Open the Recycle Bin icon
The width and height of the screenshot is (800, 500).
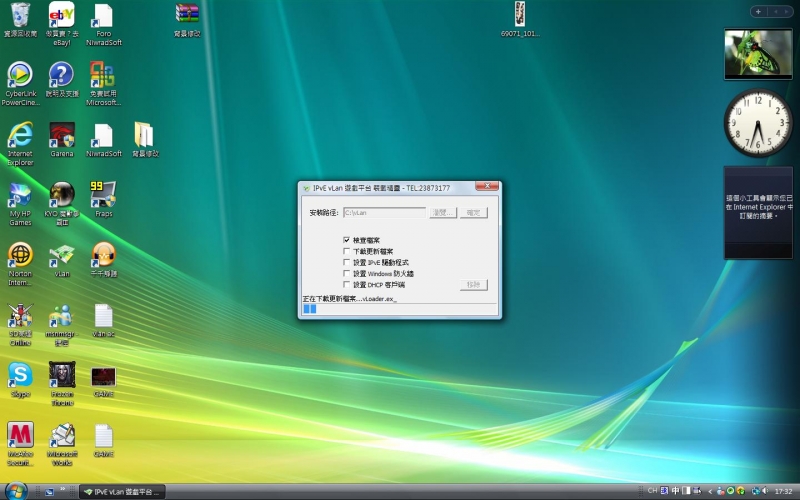[20, 15]
